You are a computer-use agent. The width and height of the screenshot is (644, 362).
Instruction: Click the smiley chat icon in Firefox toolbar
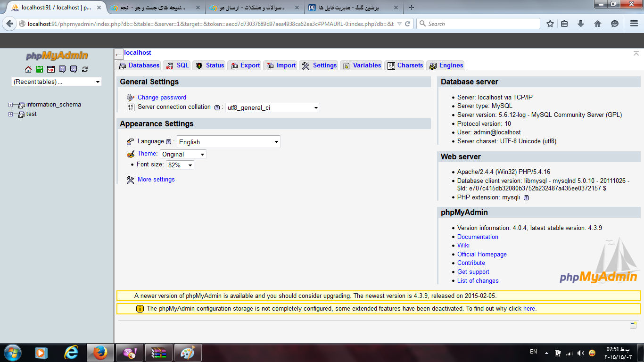tap(615, 24)
